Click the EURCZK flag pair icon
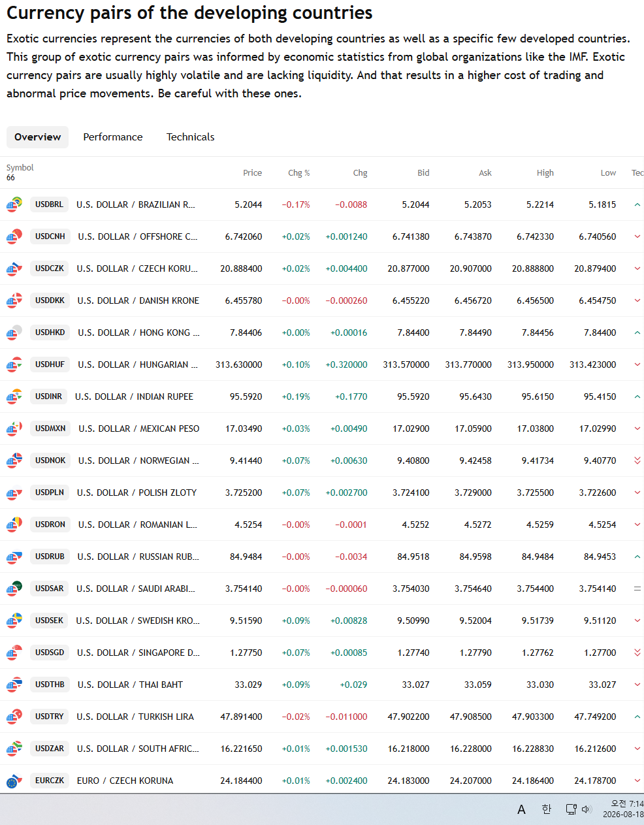This screenshot has width=644, height=825. (14, 781)
